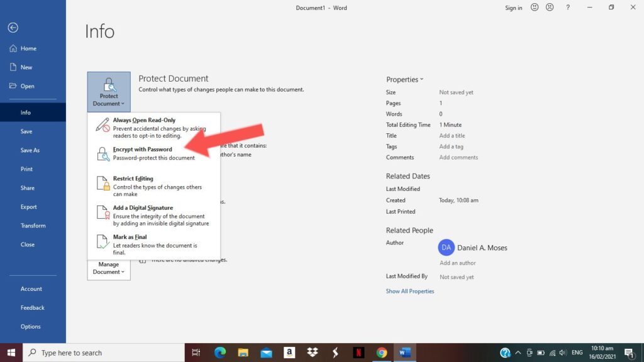
Task: Click the ENG language indicator
Action: pyautogui.click(x=577, y=353)
